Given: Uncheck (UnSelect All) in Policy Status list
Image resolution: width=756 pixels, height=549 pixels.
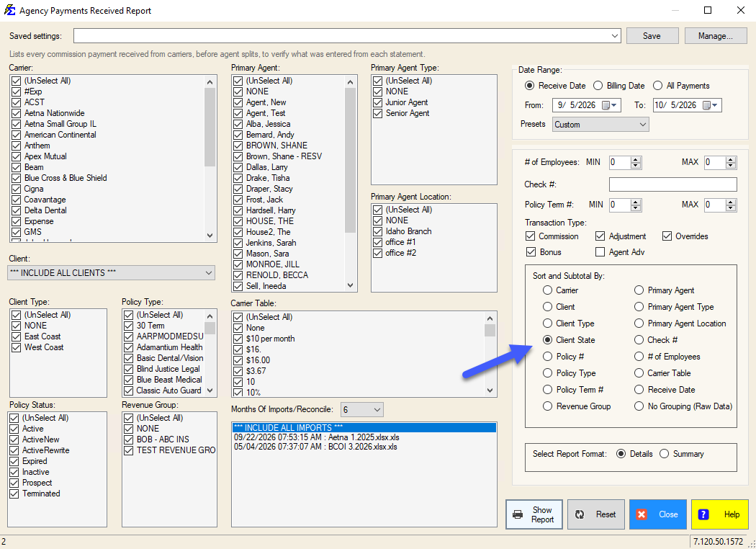Looking at the screenshot, I should [14, 418].
